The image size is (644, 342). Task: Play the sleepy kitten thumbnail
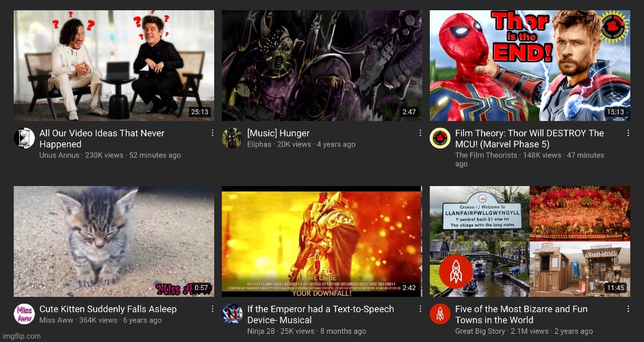coord(114,241)
